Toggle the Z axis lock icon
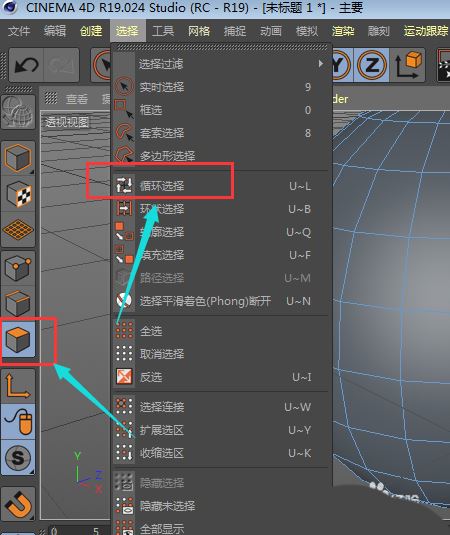This screenshot has width=450, height=535. click(372, 65)
